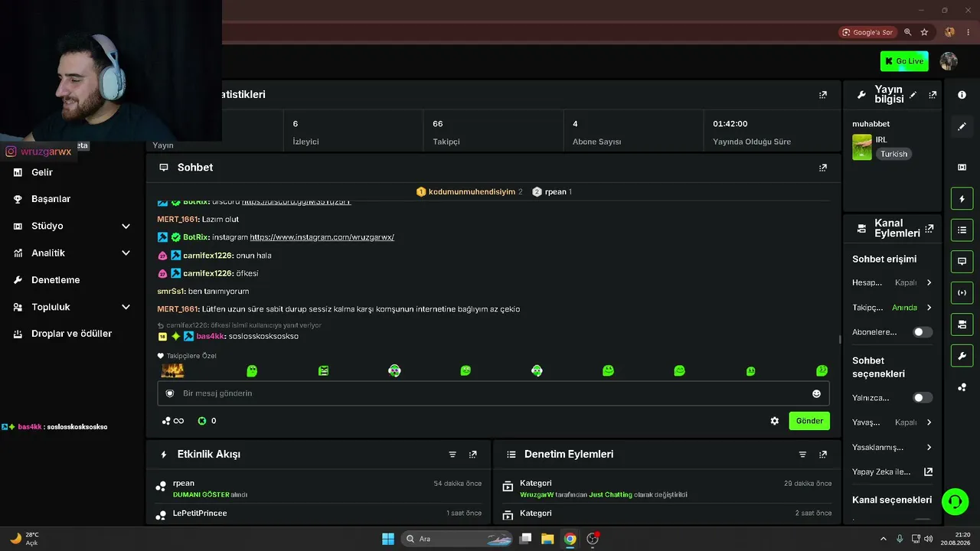Screen dimensions: 980x551
Task: Click the pencil edit icon in right rail
Action: (962, 126)
